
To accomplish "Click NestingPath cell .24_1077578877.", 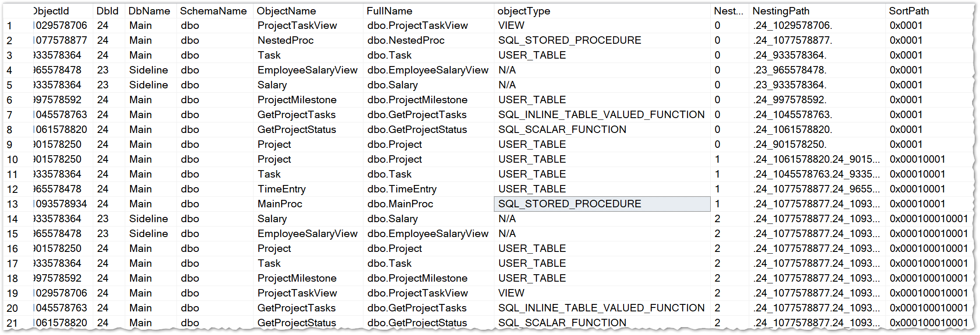I will (x=817, y=40).
